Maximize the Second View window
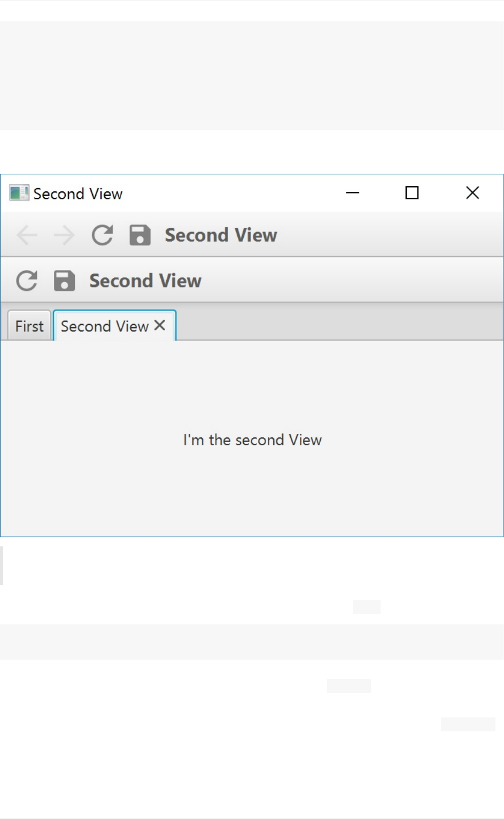The width and height of the screenshot is (504, 819). (412, 193)
